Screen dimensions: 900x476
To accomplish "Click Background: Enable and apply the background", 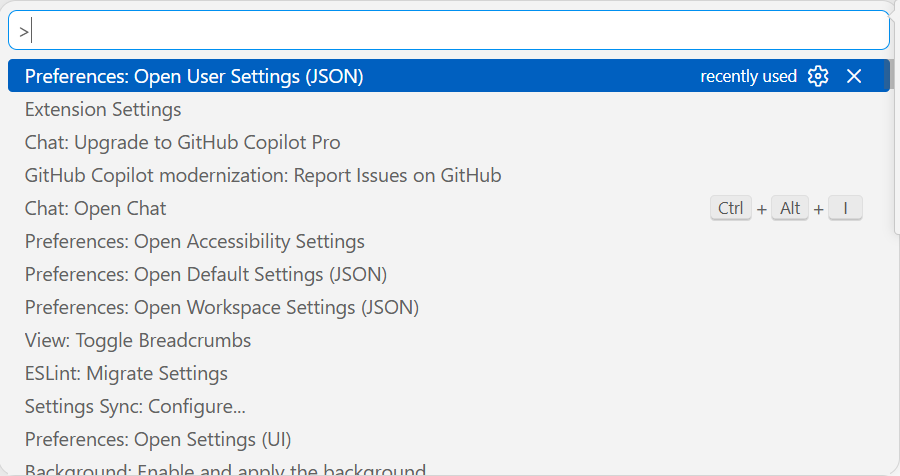I will coord(225,469).
